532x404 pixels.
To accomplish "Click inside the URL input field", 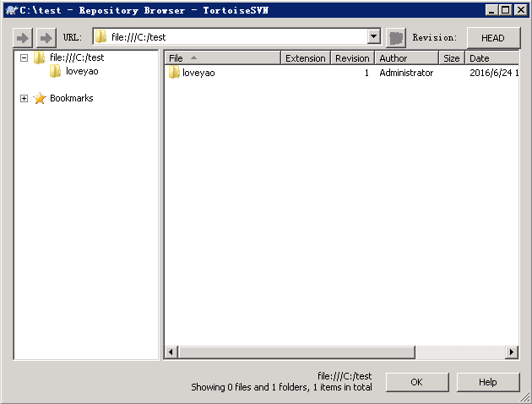I will pyautogui.click(x=237, y=36).
